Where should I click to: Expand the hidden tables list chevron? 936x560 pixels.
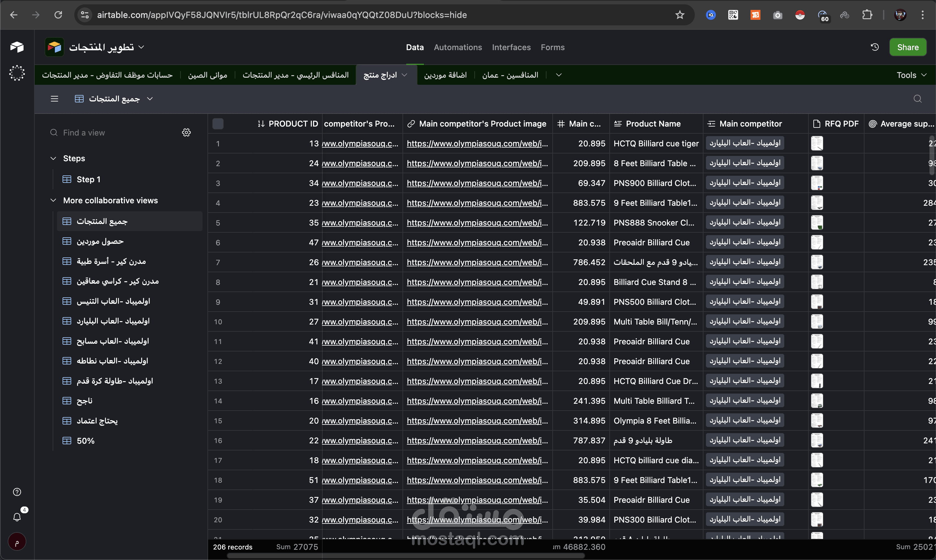[x=559, y=75]
